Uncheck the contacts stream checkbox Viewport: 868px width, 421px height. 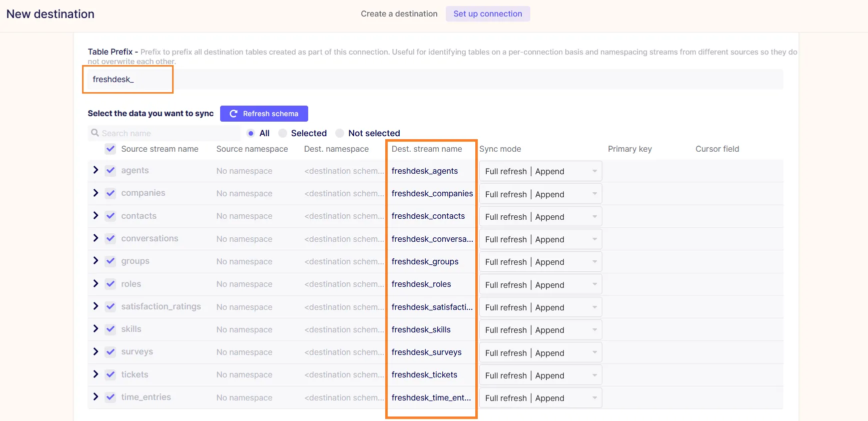pyautogui.click(x=111, y=216)
